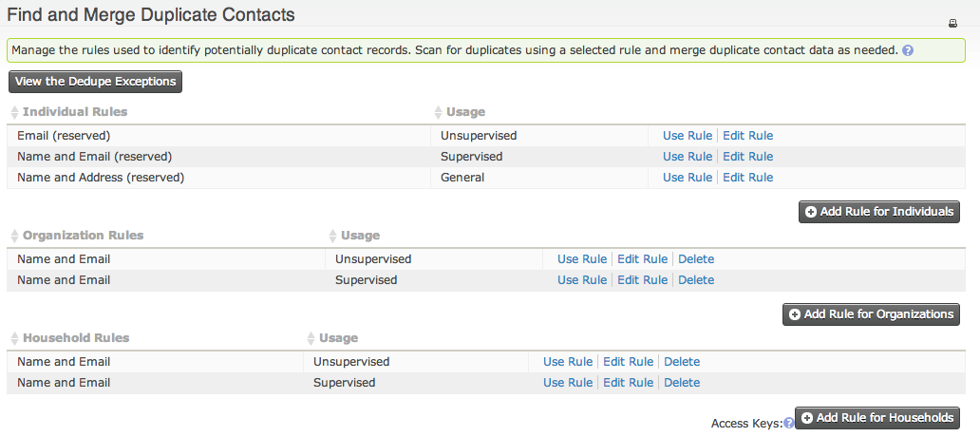Viewport: 980px width, 437px height.
Task: Open help icon beside the description text
Action: [908, 50]
